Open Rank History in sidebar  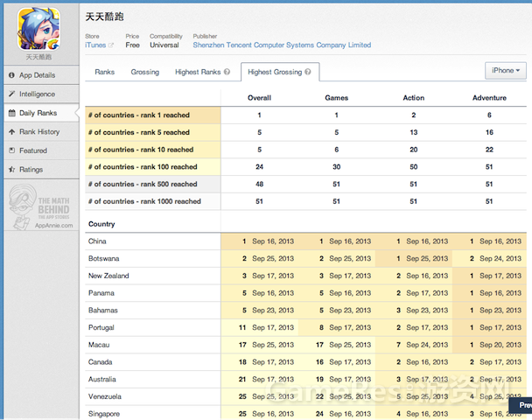pos(41,131)
